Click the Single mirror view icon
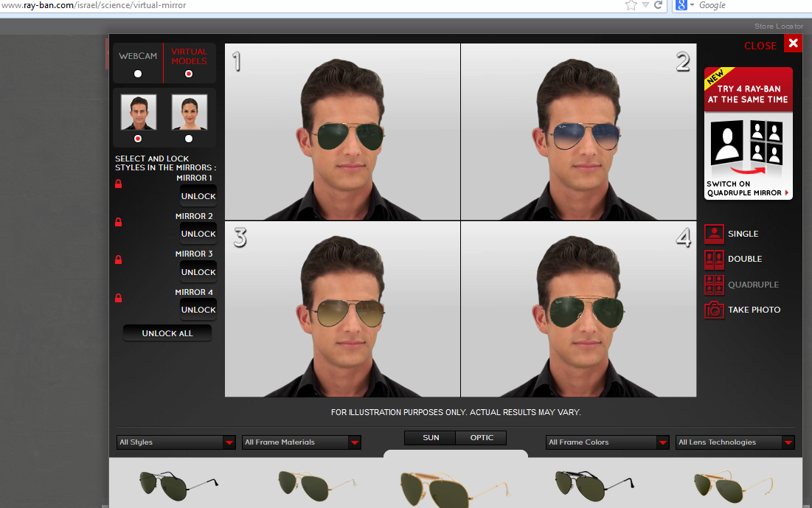Viewport: 812px width, 508px height. 714,234
